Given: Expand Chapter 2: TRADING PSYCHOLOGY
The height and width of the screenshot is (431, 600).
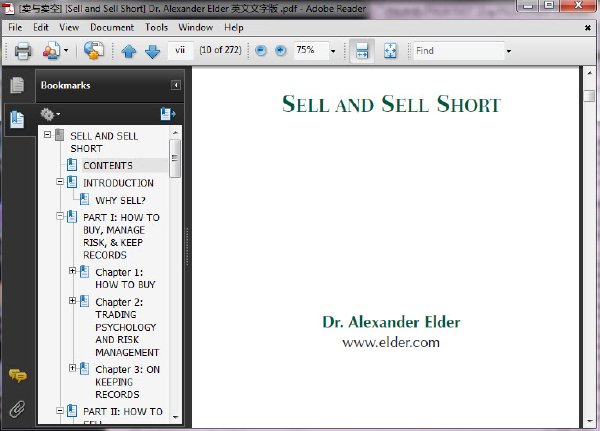Looking at the screenshot, I should coord(72,300).
